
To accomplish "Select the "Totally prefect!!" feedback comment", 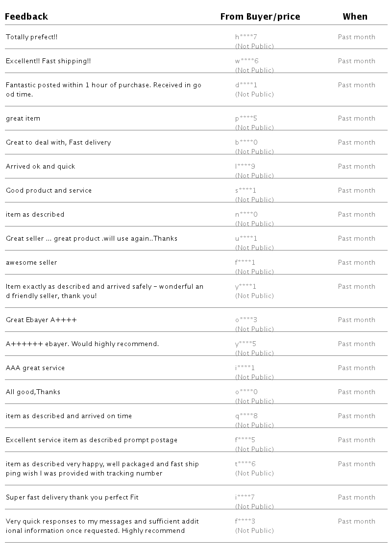I will coord(32,37).
